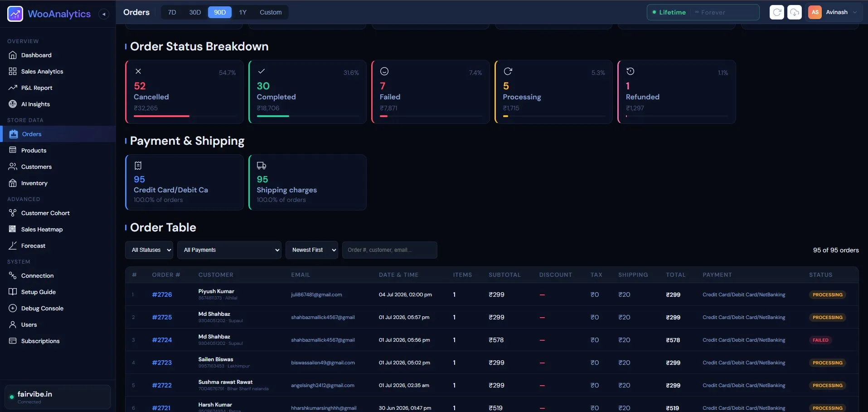
Task: Go to Customer Cohort page
Action: coord(45,213)
